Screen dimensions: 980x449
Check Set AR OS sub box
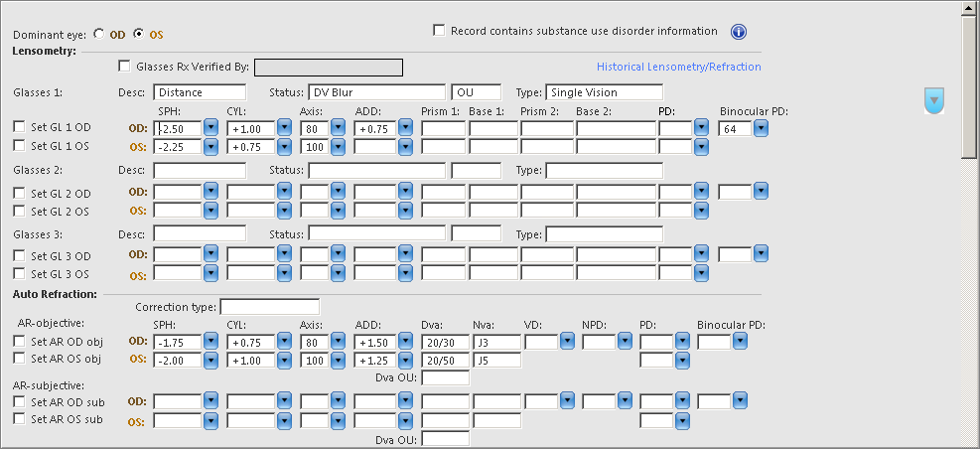(20, 418)
